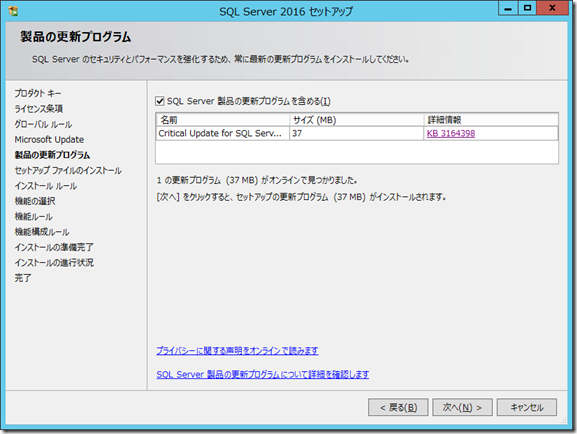Close the SQL Server 2016 setup window

tap(552, 8)
